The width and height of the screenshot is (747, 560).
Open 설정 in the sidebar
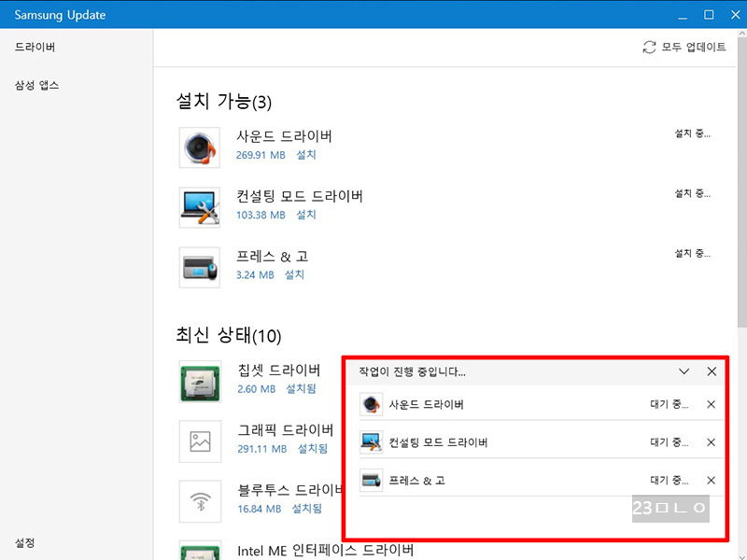(x=25, y=542)
